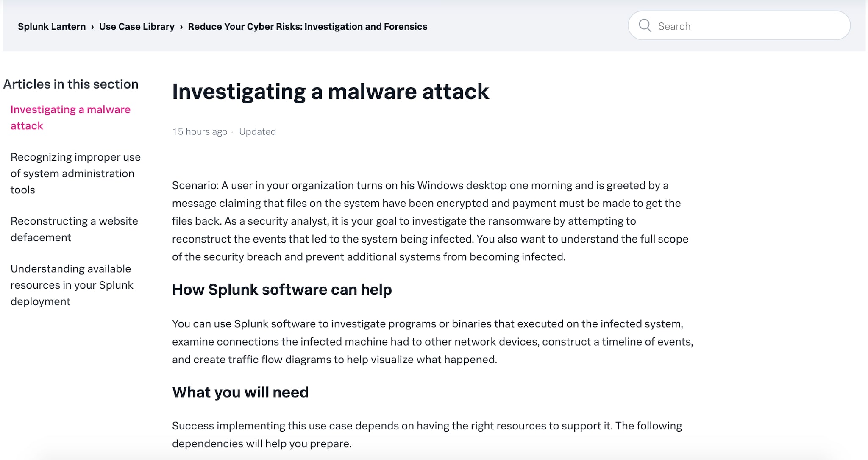The image size is (868, 460).
Task: Click the How Splunk software can help heading
Action: (x=282, y=290)
